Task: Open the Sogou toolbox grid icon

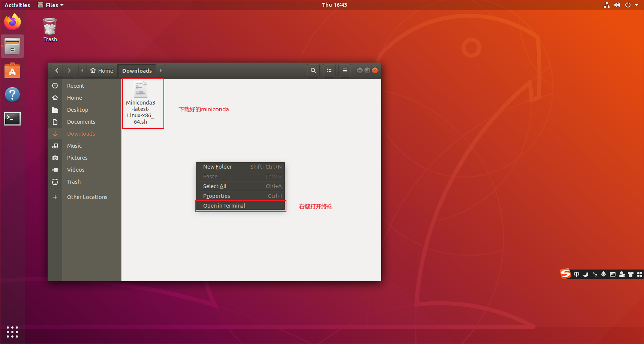Action: [640, 274]
